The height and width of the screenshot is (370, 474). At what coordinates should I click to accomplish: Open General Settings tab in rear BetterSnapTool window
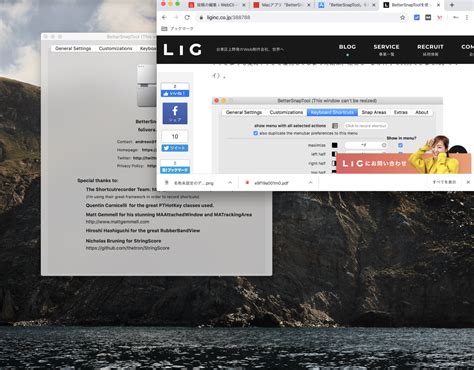click(73, 49)
